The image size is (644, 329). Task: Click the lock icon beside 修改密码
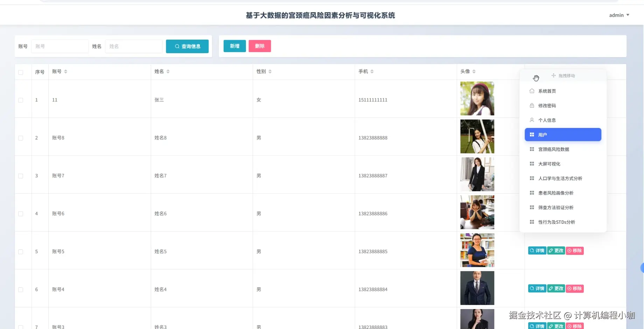(532, 106)
